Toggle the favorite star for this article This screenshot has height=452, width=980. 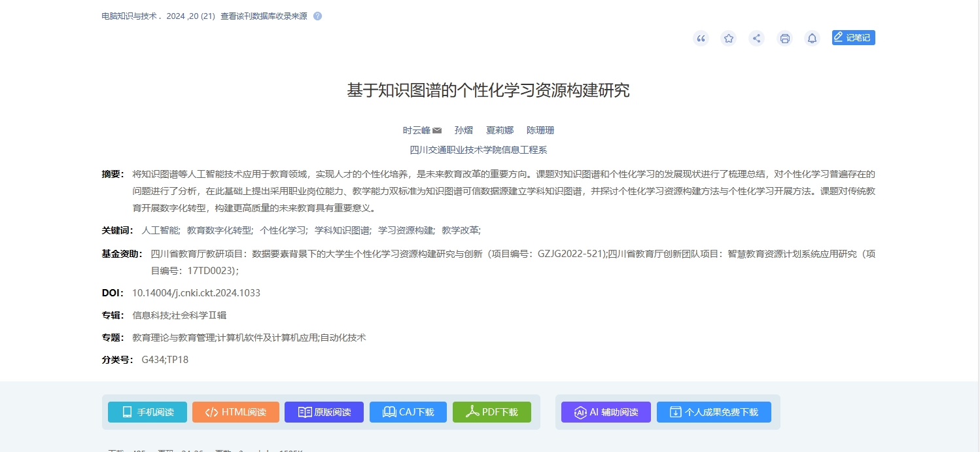pos(728,39)
